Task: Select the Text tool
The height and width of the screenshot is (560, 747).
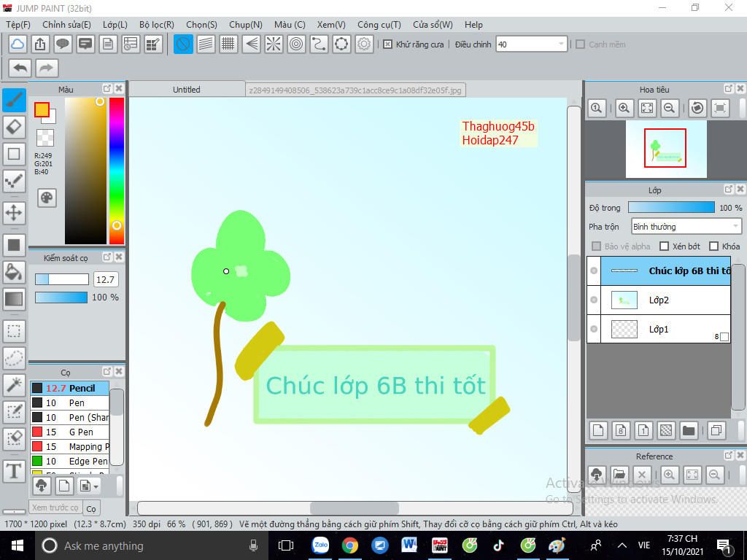Action: [14, 471]
